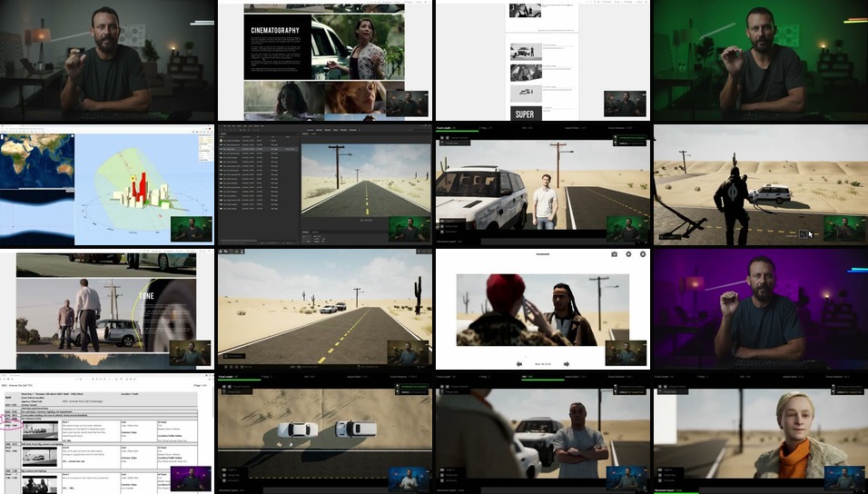Click the TONE heading in the treatment page
The image size is (868, 494).
tap(146, 297)
